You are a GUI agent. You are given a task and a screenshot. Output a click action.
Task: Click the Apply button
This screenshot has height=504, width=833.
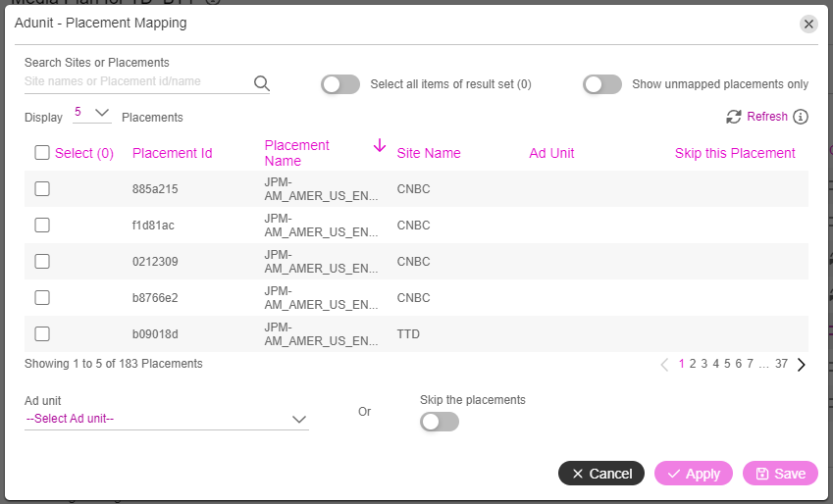tap(694, 474)
